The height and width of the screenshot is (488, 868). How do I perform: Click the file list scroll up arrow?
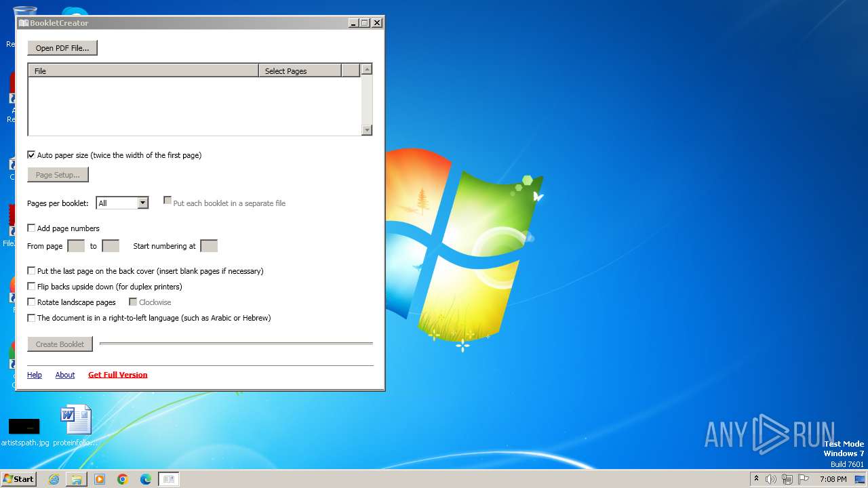pos(367,69)
